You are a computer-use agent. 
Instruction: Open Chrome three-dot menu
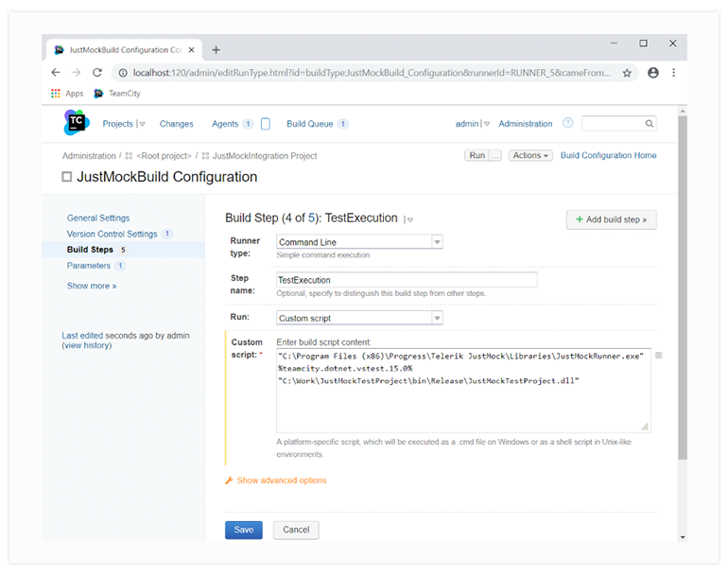point(673,73)
